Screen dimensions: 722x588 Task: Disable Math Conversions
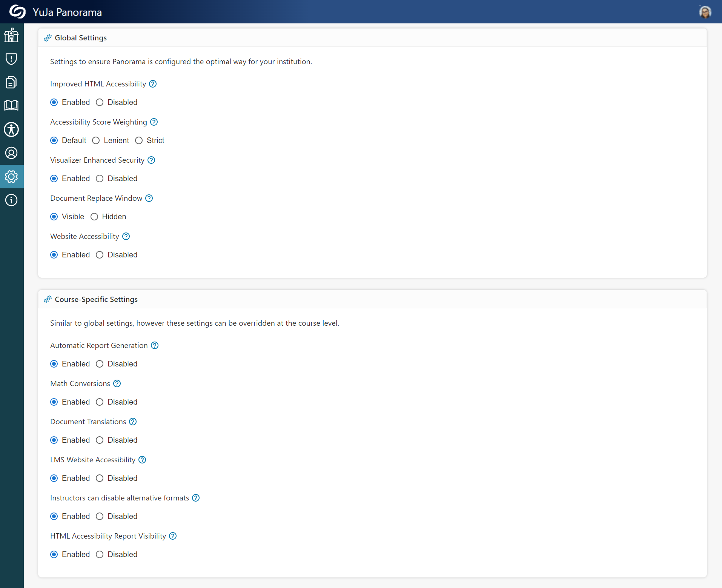[100, 402]
